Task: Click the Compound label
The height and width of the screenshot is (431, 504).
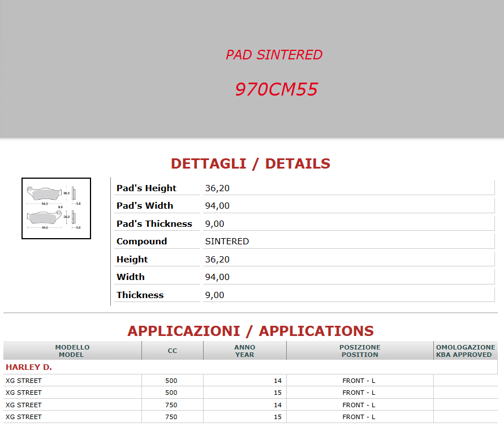Action: click(141, 242)
